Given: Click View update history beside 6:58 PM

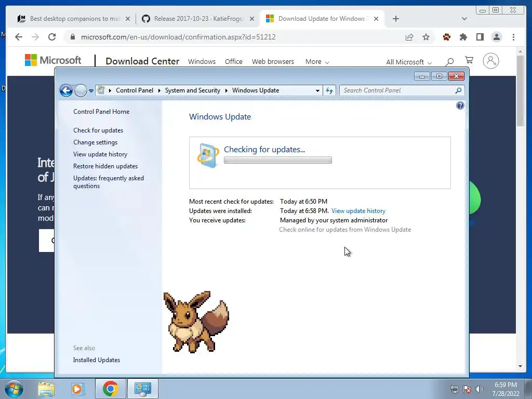Looking at the screenshot, I should [x=358, y=211].
